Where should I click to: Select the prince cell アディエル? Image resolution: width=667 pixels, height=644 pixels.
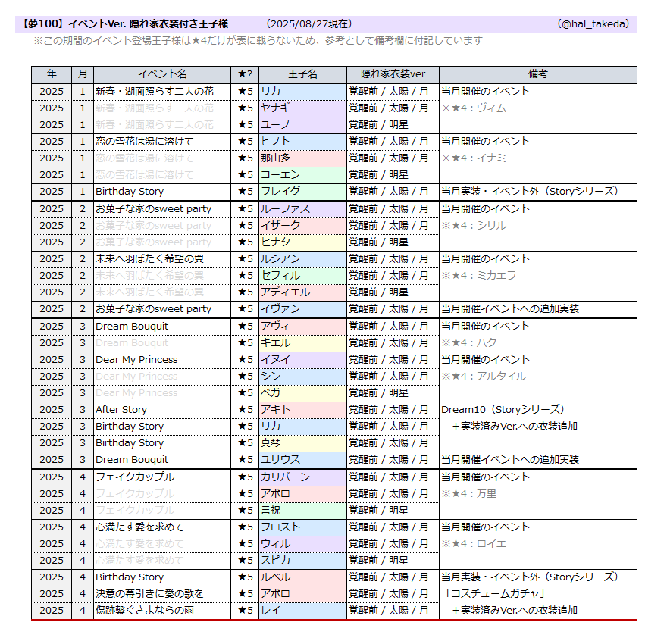click(302, 292)
